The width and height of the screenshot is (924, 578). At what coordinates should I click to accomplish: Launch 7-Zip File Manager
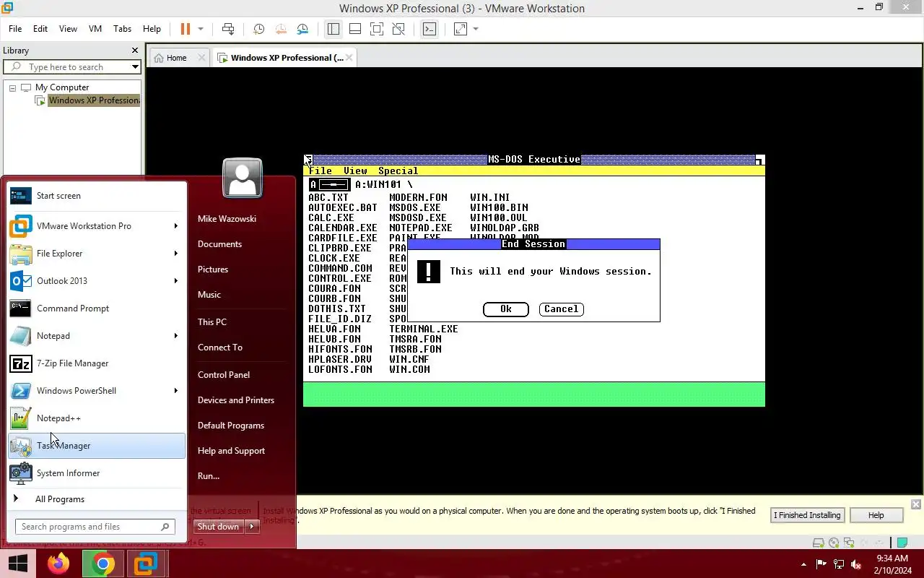tap(97, 363)
